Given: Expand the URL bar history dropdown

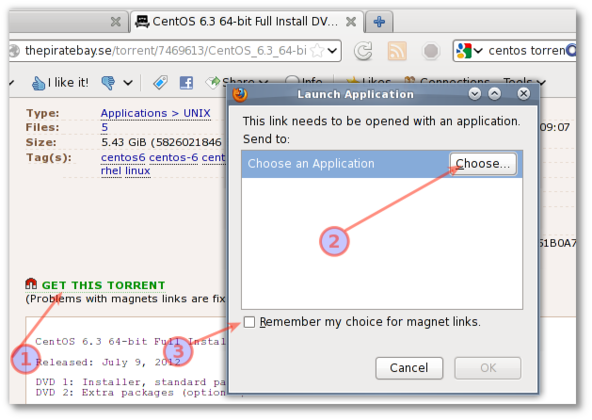Looking at the screenshot, I should 332,51.
